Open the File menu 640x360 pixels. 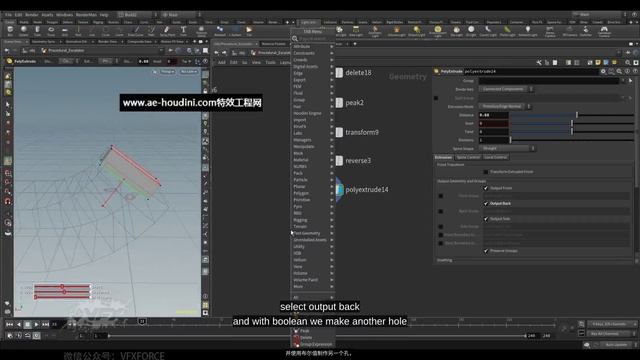tap(9, 15)
